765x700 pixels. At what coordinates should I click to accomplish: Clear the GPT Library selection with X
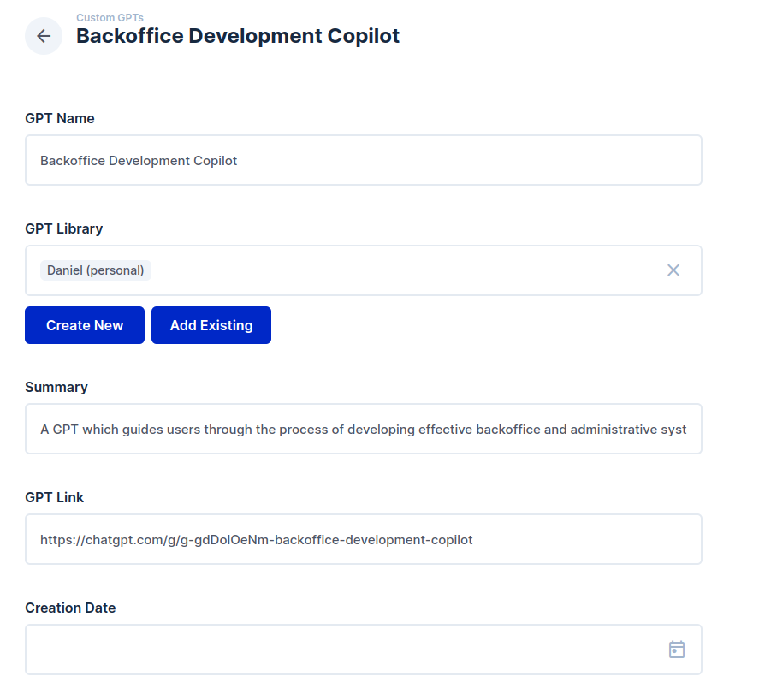pos(673,270)
